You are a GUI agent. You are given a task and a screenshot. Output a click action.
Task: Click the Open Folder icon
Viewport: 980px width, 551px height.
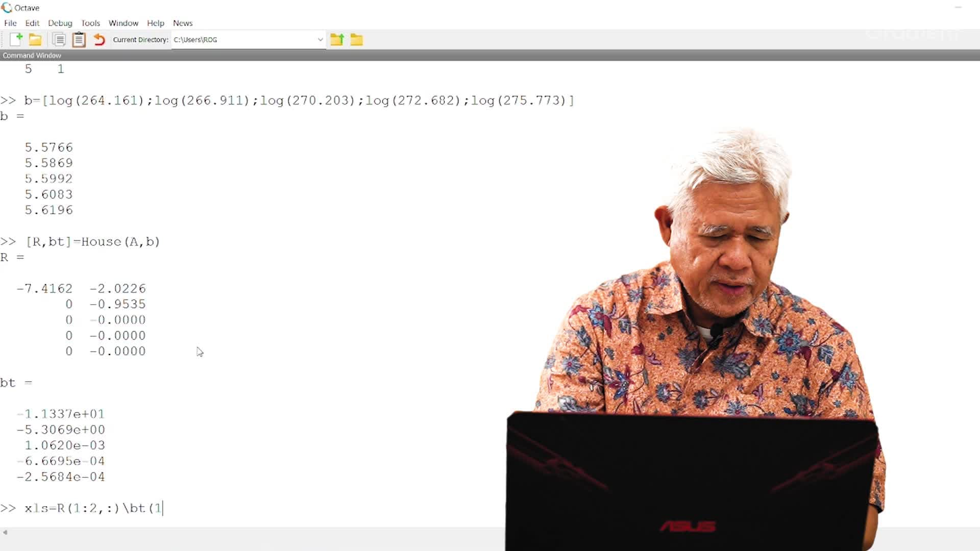click(35, 39)
